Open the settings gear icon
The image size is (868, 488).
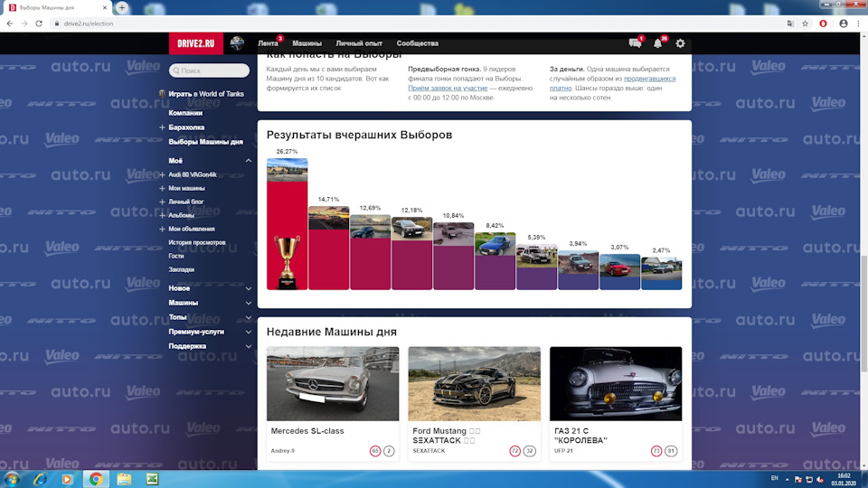pos(680,43)
